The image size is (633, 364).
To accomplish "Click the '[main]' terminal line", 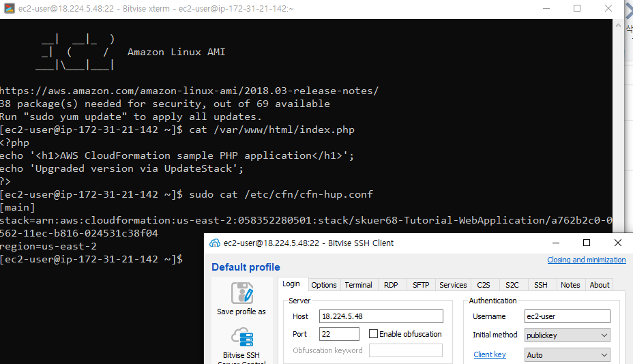I will click(x=17, y=207).
